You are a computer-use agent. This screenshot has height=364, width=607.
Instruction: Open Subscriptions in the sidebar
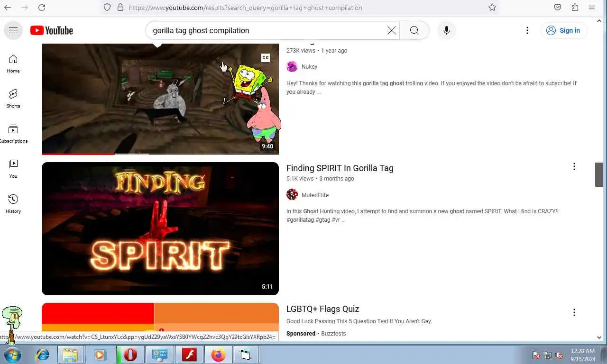(13, 134)
